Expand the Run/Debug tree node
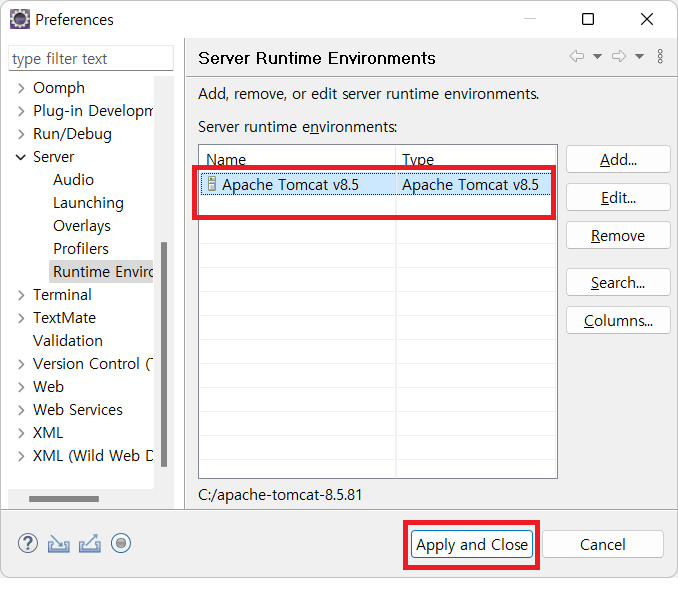The height and width of the screenshot is (592, 678). pos(21,134)
